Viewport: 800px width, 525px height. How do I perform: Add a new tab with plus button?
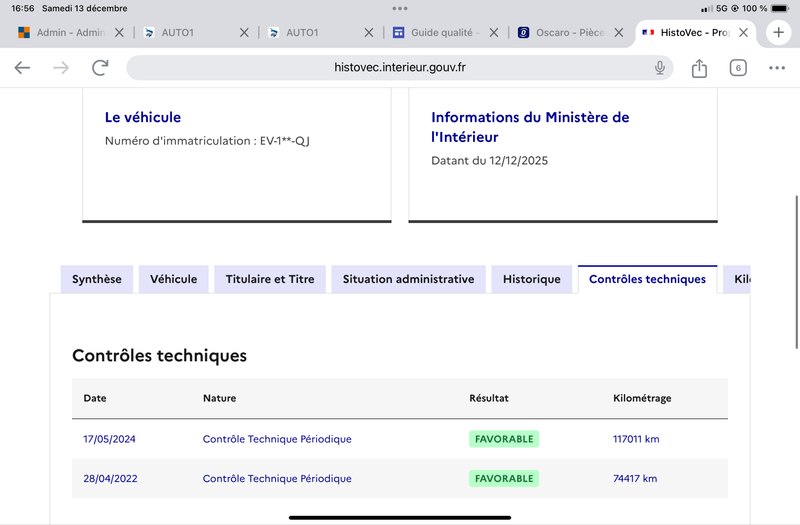click(x=778, y=32)
